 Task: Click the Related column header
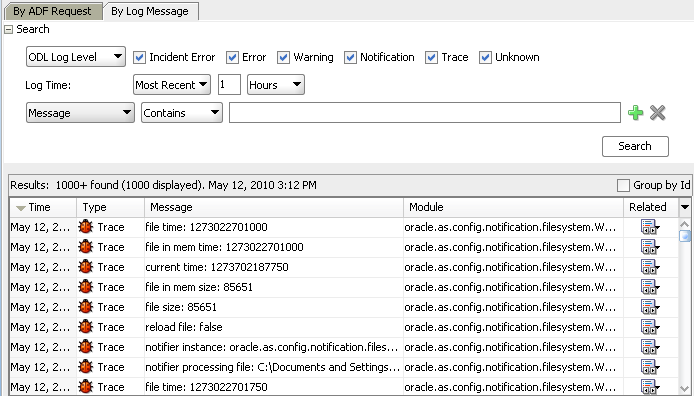tap(651, 207)
